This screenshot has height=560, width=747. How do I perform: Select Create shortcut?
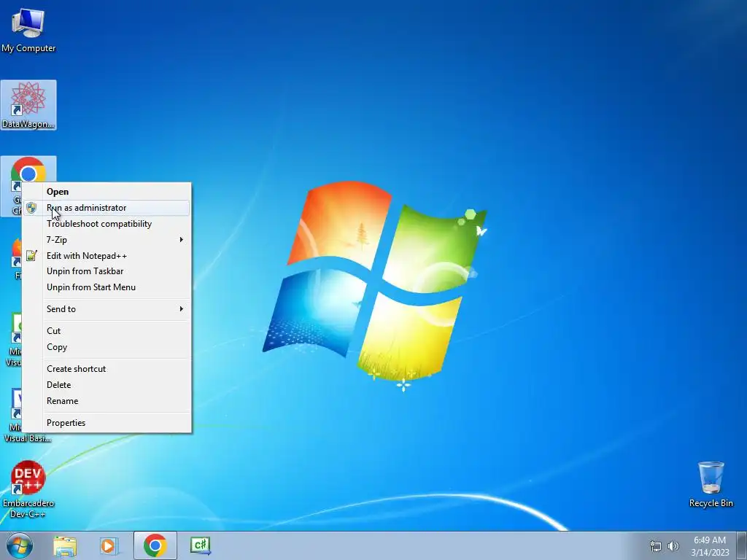(x=107, y=368)
